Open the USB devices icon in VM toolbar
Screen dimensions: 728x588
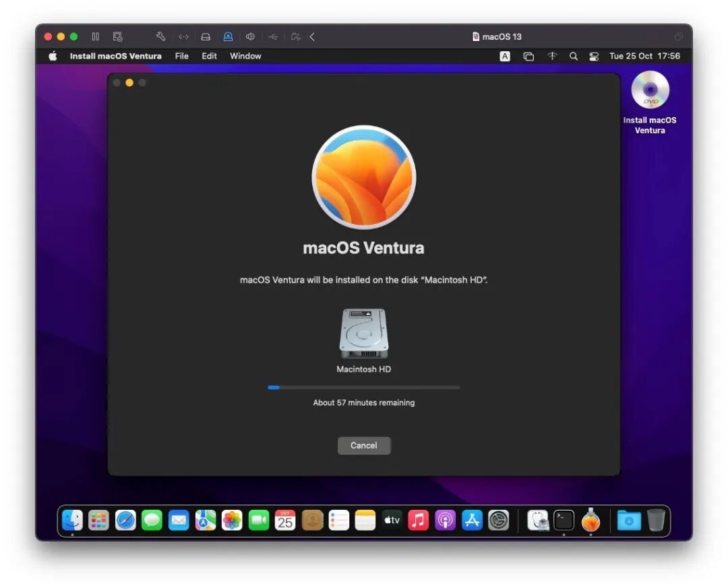[x=273, y=36]
